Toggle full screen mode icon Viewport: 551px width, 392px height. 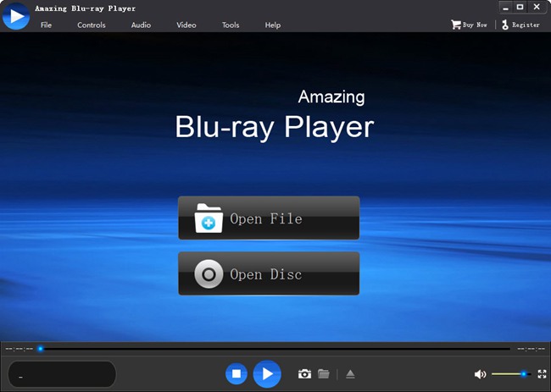pyautogui.click(x=543, y=374)
